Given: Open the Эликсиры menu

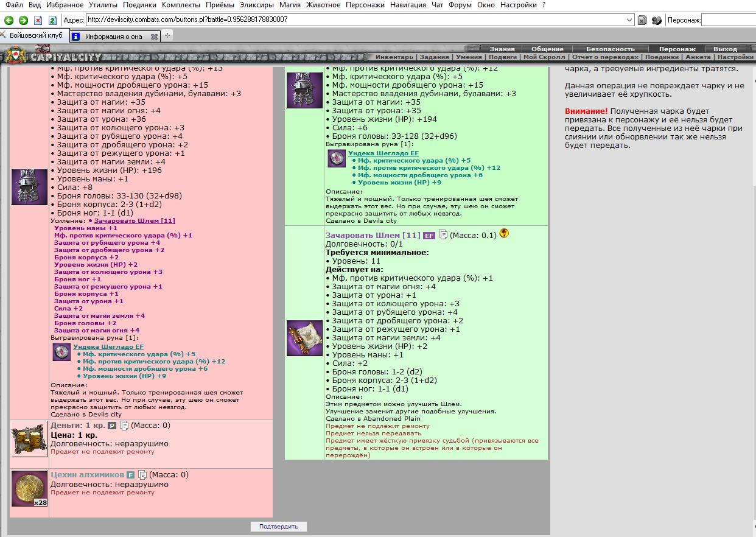Looking at the screenshot, I should pos(256,5).
